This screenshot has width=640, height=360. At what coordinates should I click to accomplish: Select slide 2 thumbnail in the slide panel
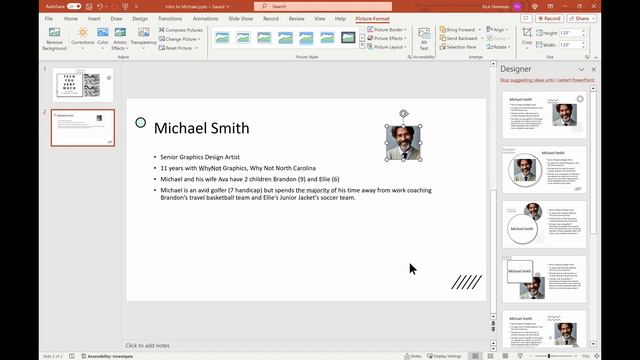coord(83,128)
